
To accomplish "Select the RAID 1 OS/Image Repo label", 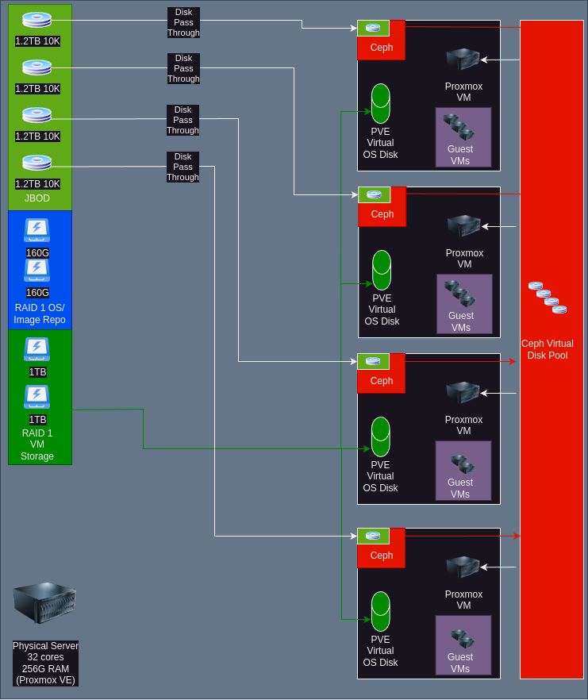I will click(x=40, y=313).
